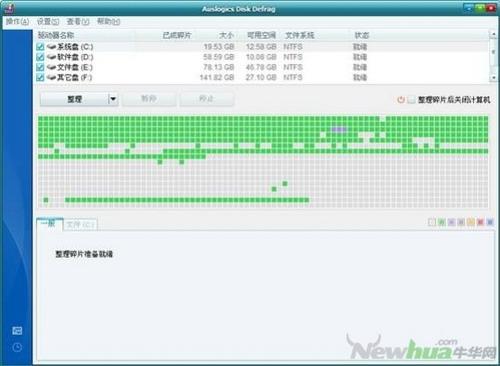Toggle the checkbox for 系统盘 (C:)
The height and width of the screenshot is (366, 500).
click(40, 47)
